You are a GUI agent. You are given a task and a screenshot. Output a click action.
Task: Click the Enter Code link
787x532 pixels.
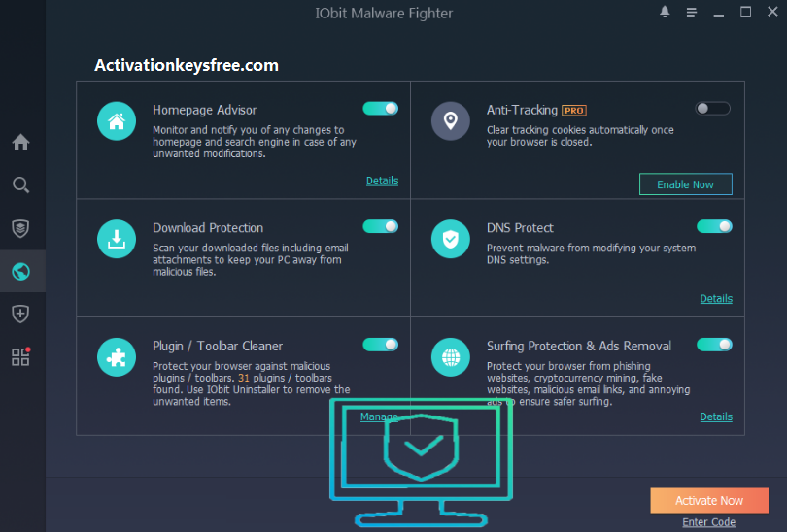708,522
